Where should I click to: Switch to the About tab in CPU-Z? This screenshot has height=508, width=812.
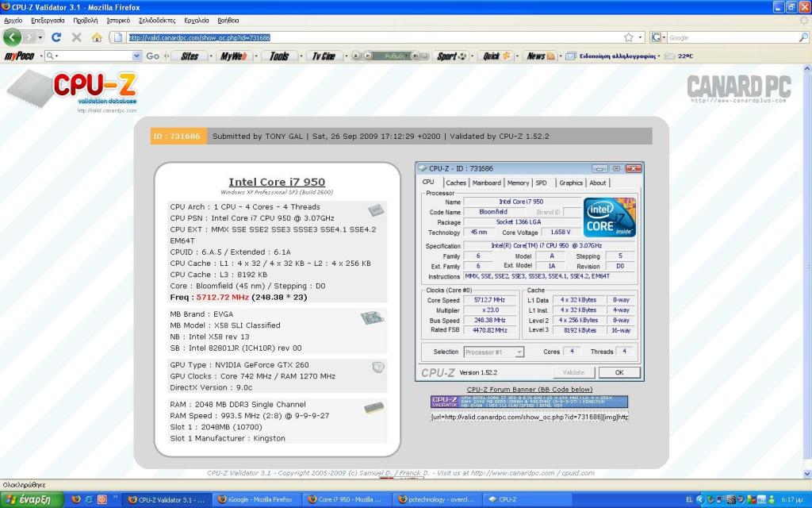coord(598,183)
